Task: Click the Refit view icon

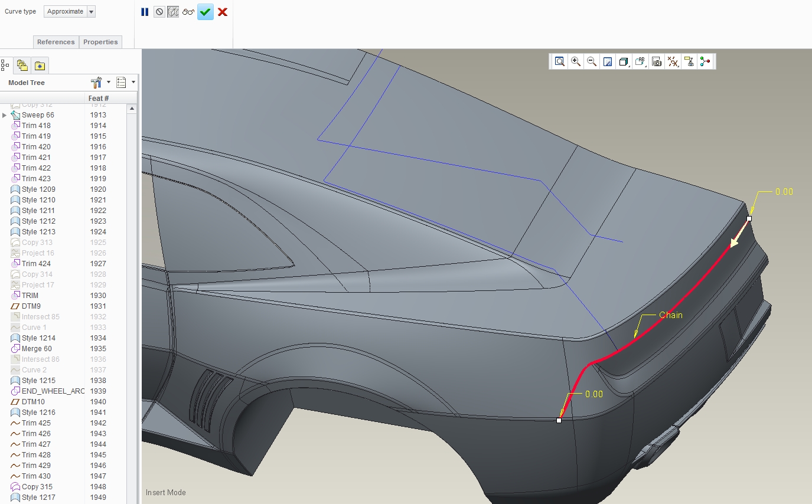Action: 560,61
